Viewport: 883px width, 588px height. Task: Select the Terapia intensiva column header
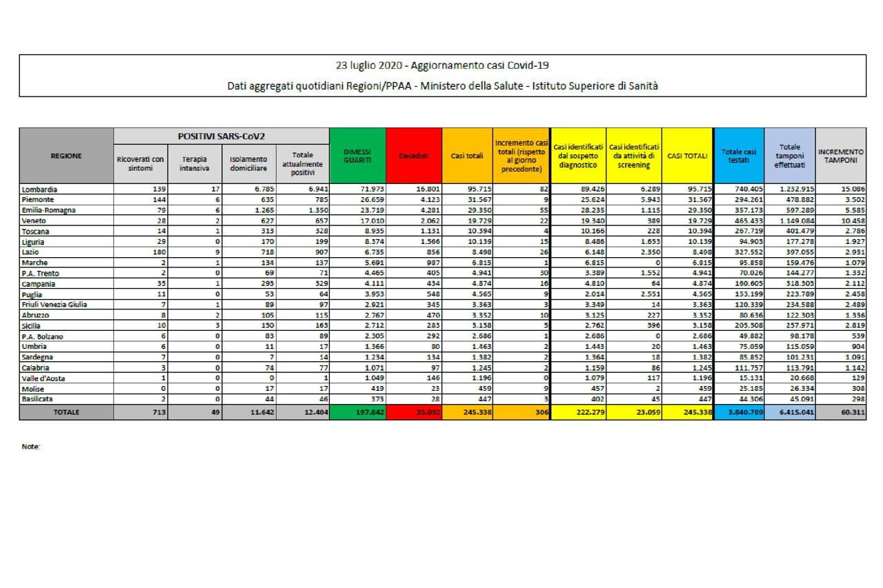click(x=194, y=164)
